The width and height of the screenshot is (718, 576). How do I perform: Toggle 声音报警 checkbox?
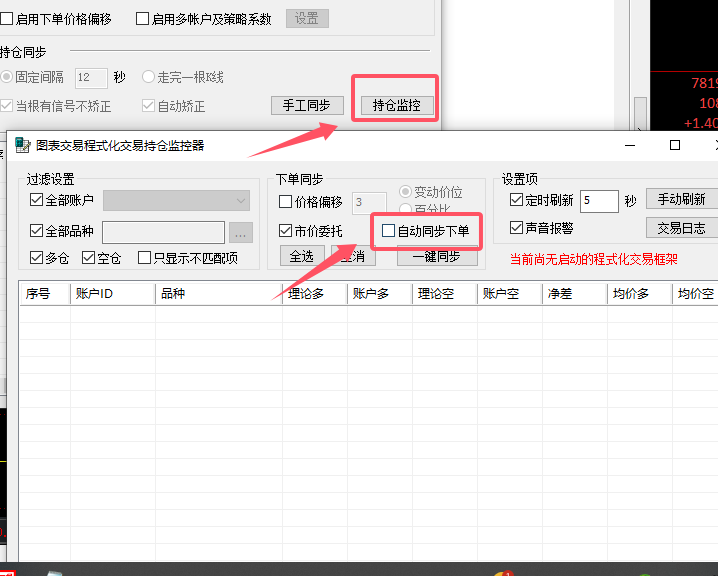516,228
